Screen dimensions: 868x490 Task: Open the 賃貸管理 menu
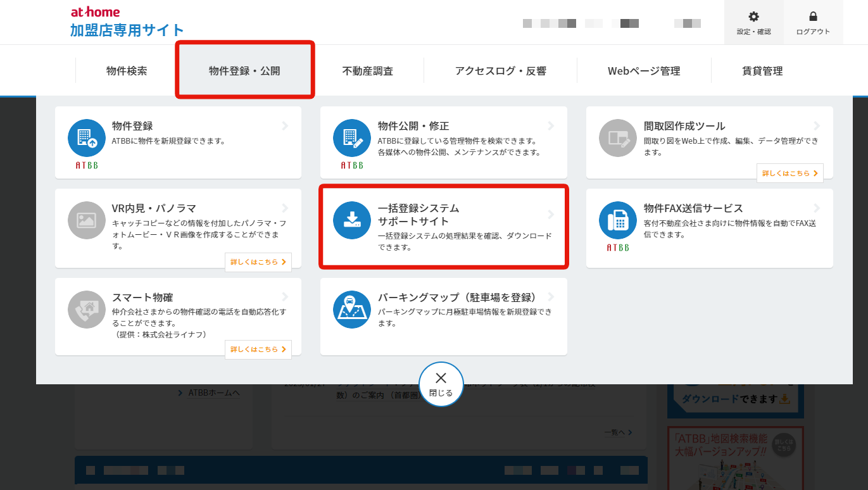coord(762,71)
